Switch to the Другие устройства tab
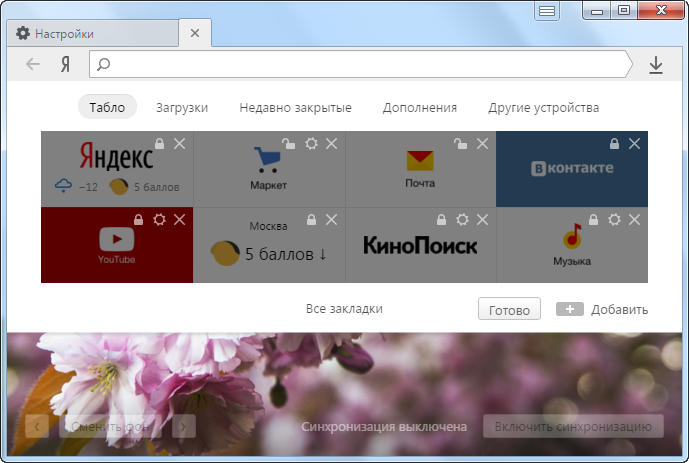 point(544,108)
